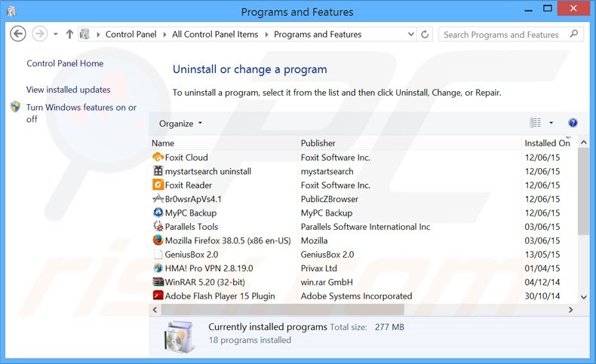Image resolution: width=596 pixels, height=364 pixels.
Task: Click the scroll left arrow
Action: tap(155, 310)
